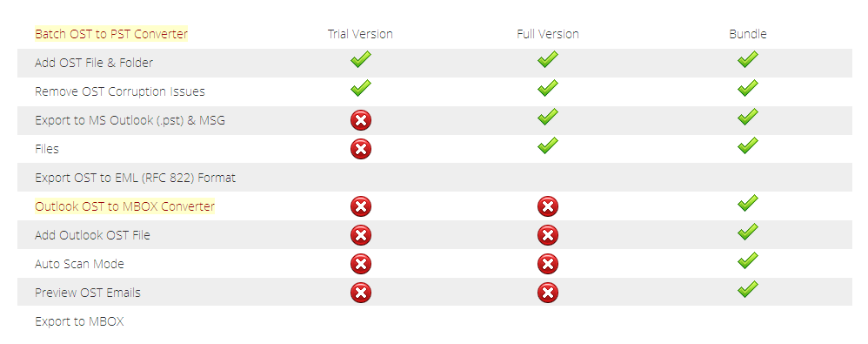Select the Bundle column header
The width and height of the screenshot is (868, 344).
coord(747,34)
